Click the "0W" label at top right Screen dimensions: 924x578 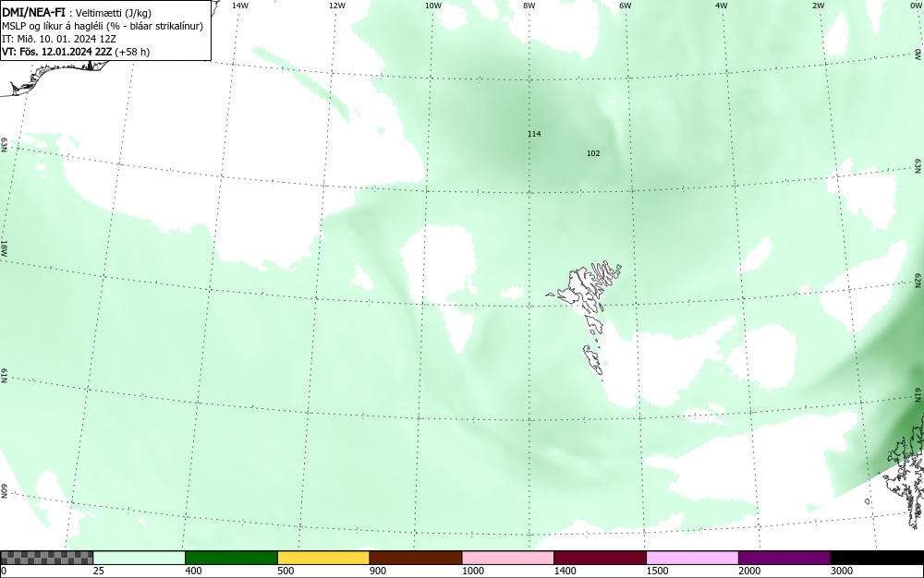[x=915, y=6]
